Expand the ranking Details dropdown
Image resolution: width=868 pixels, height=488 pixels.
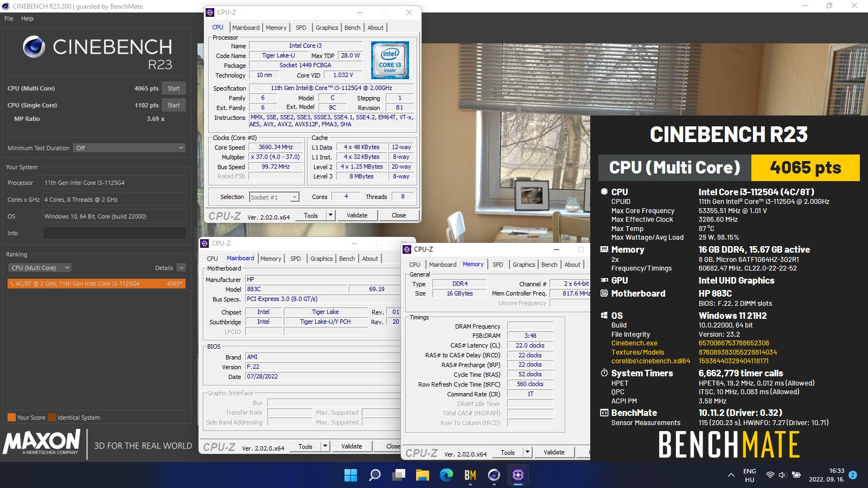click(181, 268)
